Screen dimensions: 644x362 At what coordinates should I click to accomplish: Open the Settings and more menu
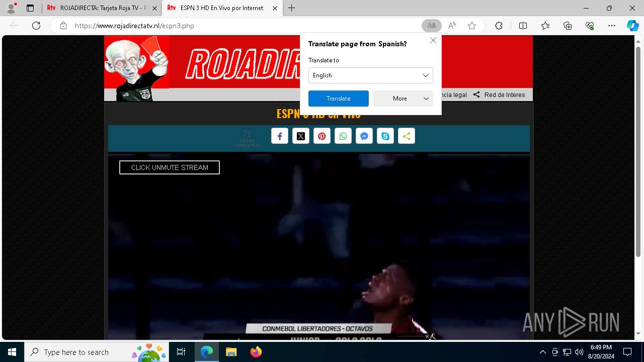point(612,26)
